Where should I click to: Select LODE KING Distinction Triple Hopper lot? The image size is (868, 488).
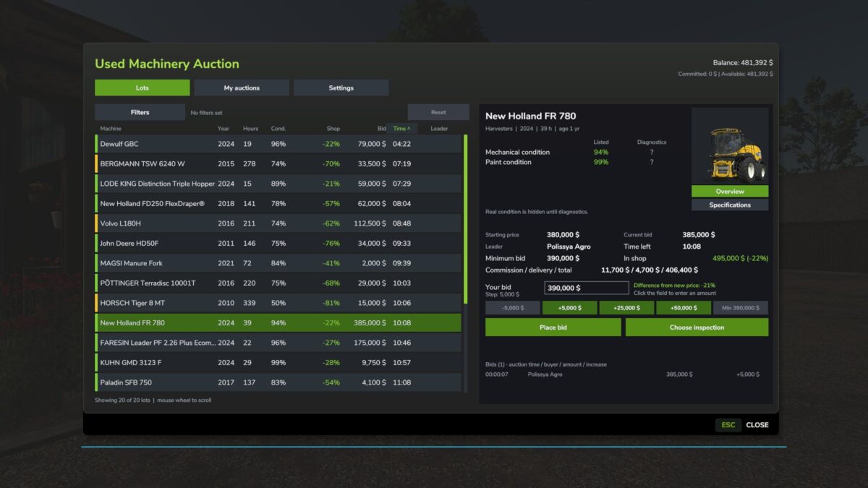[278, 184]
